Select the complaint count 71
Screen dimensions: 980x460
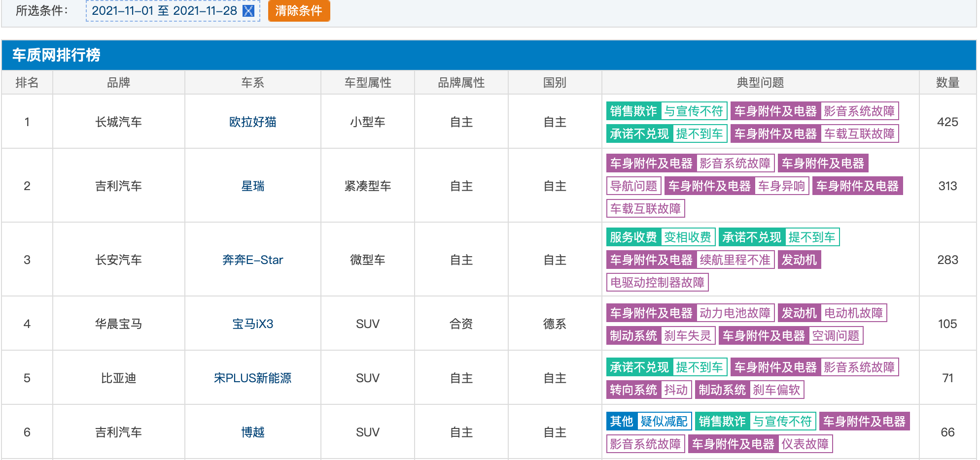[947, 378]
